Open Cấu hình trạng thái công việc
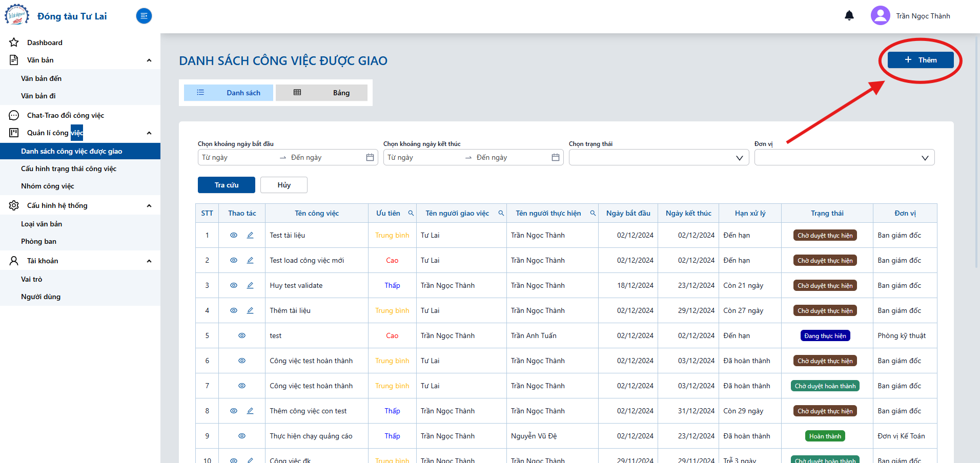Viewport: 980px width, 463px height. point(69,169)
